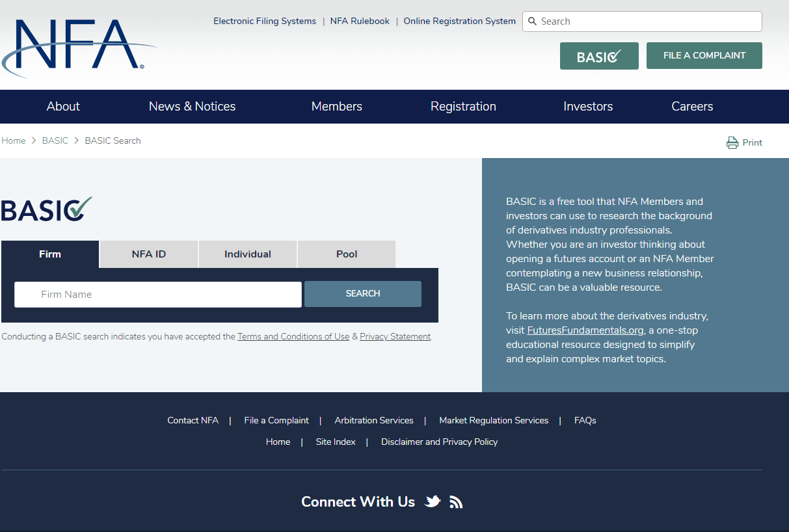789x532 pixels.
Task: Open the Pool search tab
Action: 347,254
